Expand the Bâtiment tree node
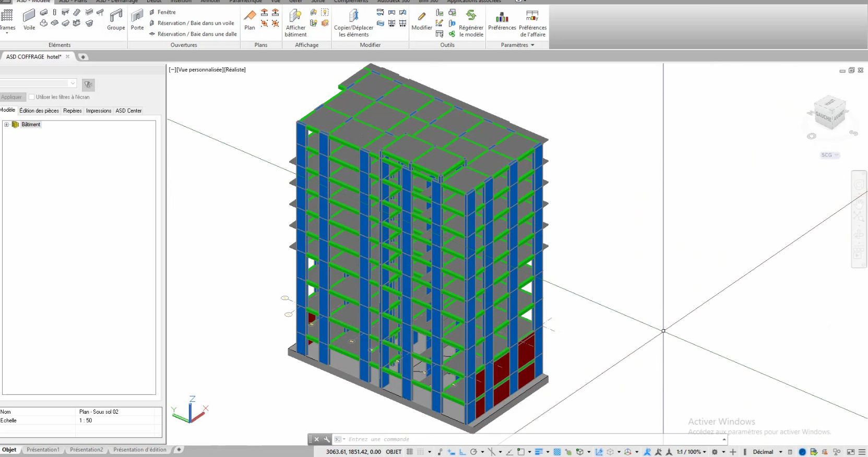Screen dimensions: 868x457 click(x=6, y=125)
